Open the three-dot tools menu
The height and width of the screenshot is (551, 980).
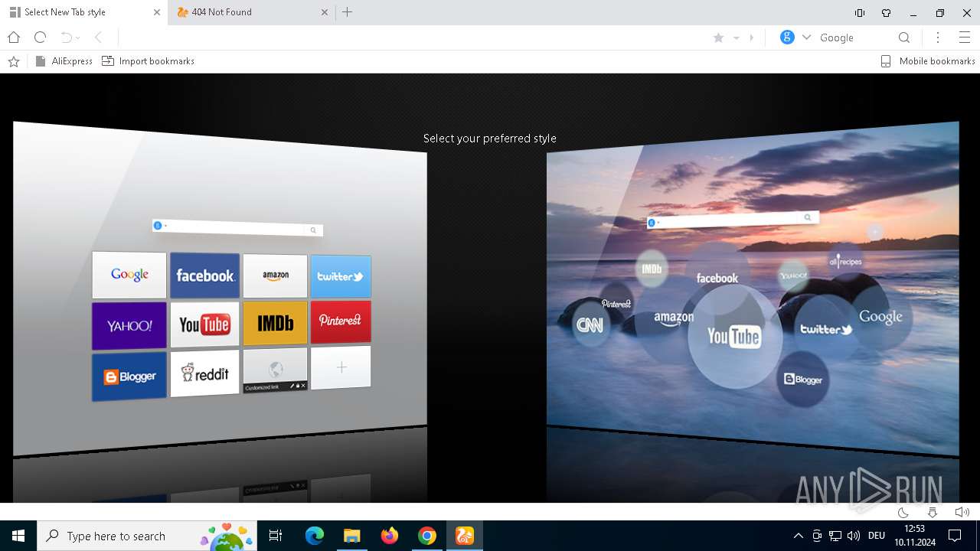[x=938, y=37]
